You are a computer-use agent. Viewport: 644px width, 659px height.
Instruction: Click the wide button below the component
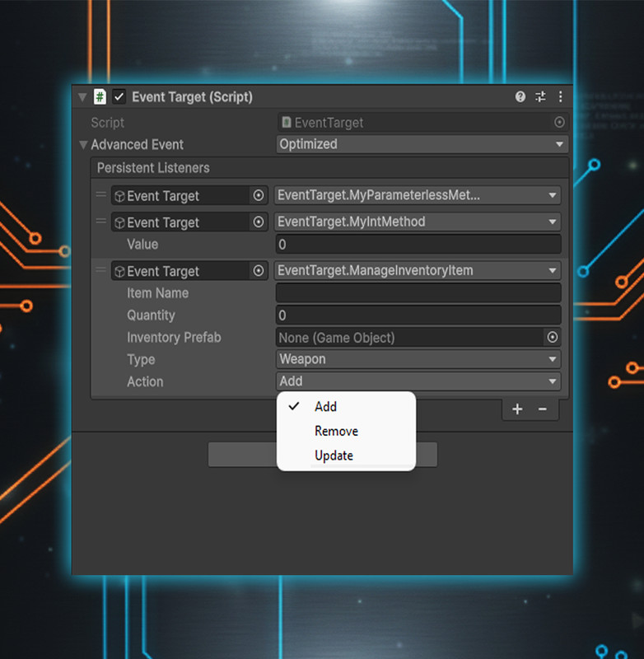323,455
